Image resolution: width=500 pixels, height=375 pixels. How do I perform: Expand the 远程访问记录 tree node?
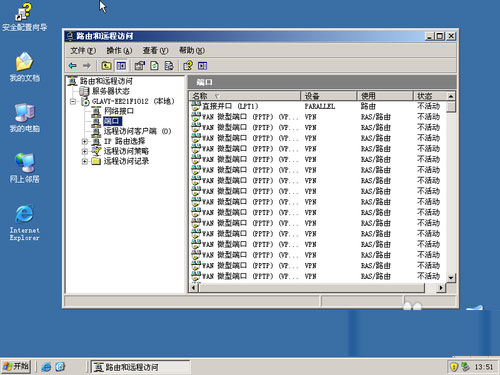(85, 161)
